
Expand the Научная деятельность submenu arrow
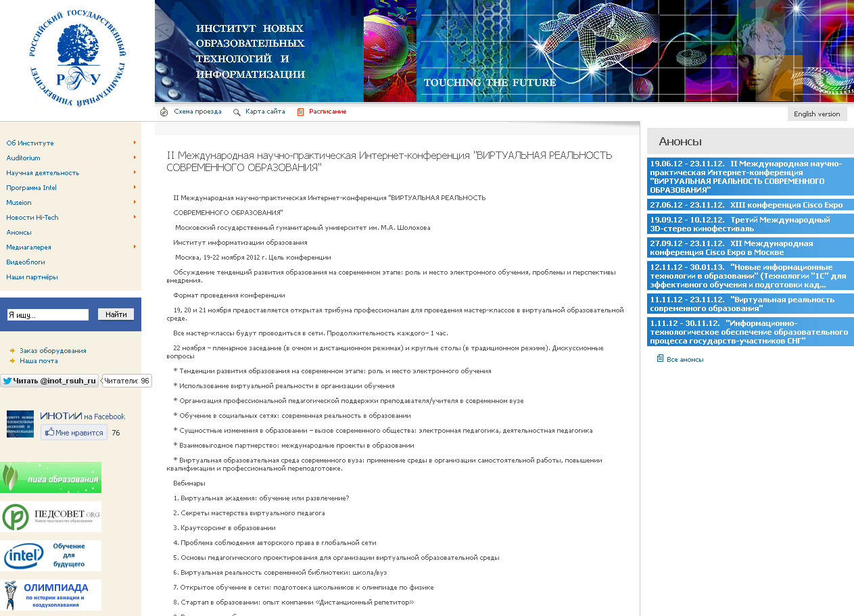(x=135, y=172)
